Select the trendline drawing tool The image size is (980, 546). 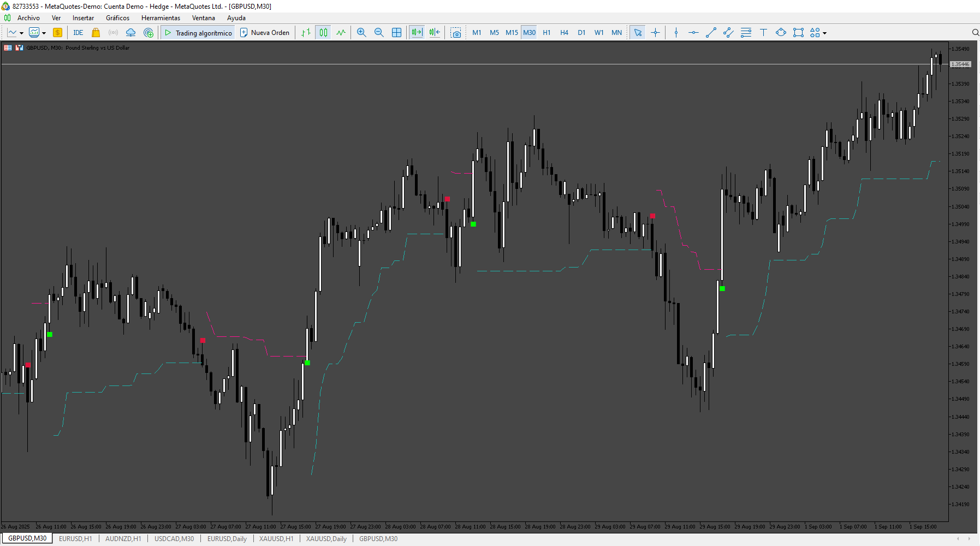711,33
